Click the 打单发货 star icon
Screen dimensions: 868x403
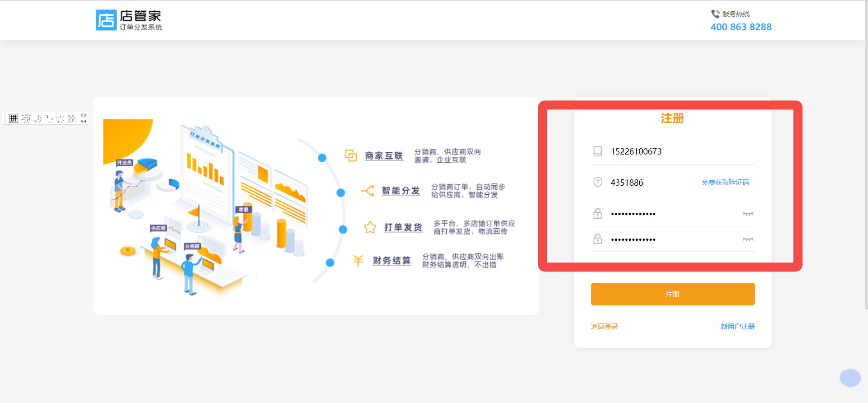(x=370, y=227)
